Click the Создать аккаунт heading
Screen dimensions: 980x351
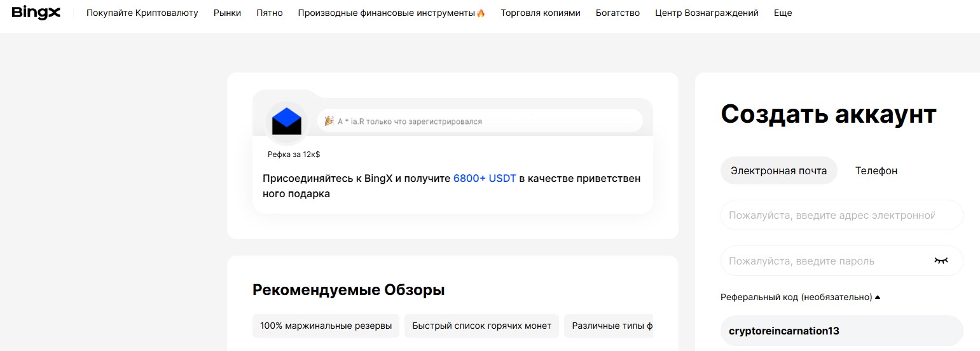click(829, 114)
